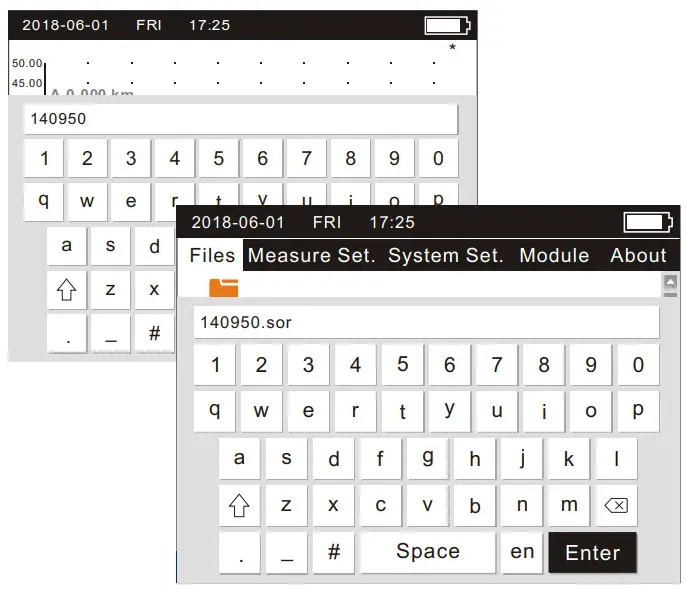Tap letter q on back window keyboard
The width and height of the screenshot is (687, 592).
click(x=43, y=202)
